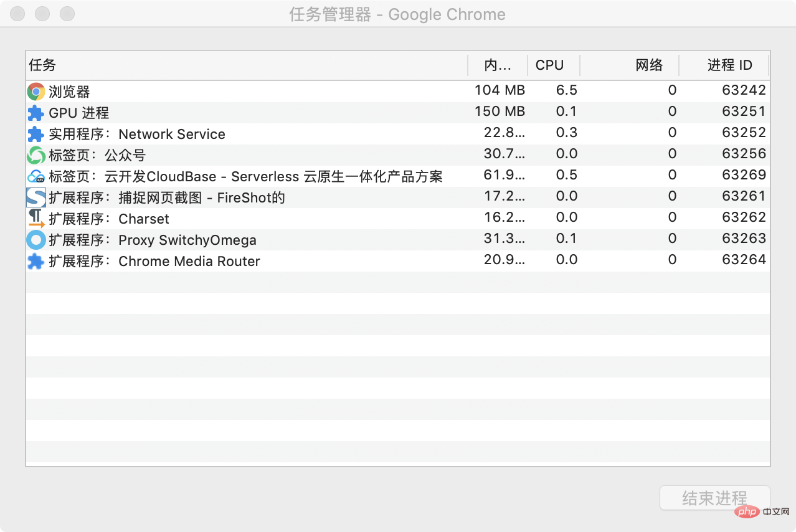Screen dimensions: 796x532
Task: Click the 结束进程 button
Action: pos(715,498)
